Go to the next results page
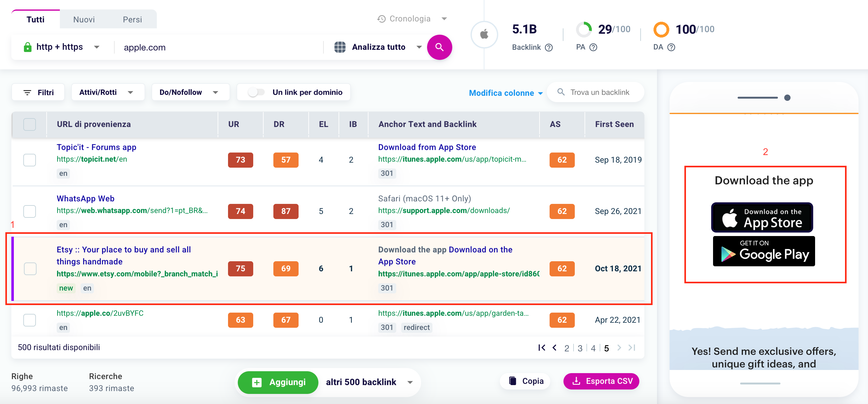This screenshot has height=404, width=868. (x=619, y=348)
